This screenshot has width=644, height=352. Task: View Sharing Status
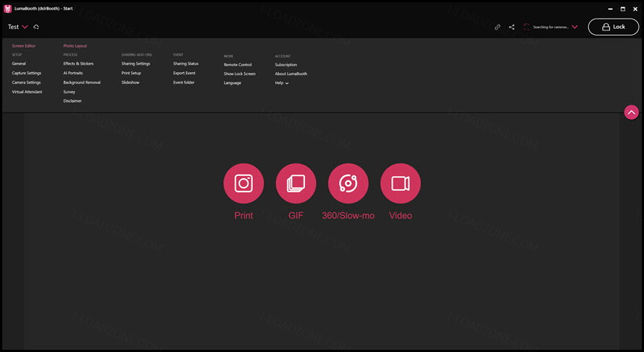tap(186, 64)
